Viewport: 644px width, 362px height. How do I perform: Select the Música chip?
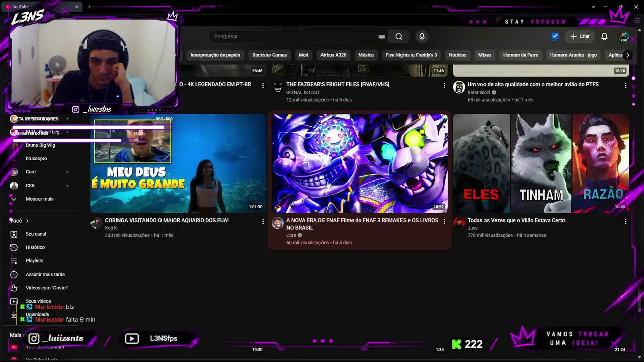click(x=366, y=55)
